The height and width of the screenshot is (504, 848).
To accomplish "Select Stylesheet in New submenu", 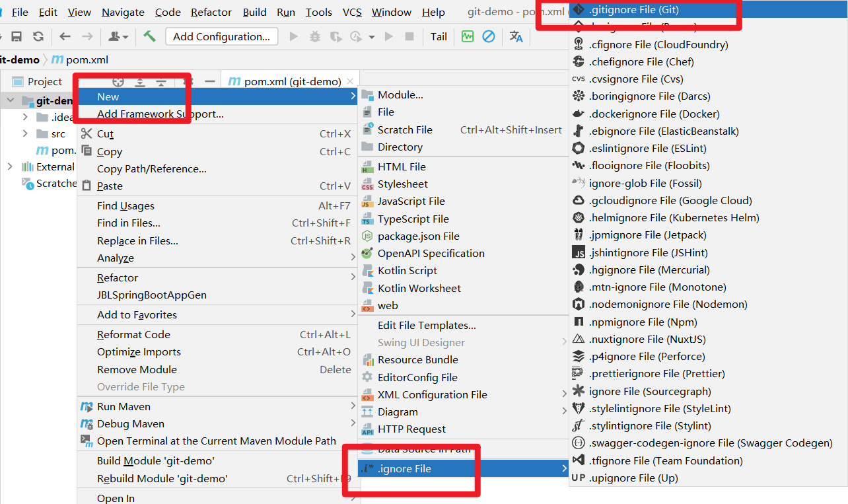I will click(x=462, y=184).
